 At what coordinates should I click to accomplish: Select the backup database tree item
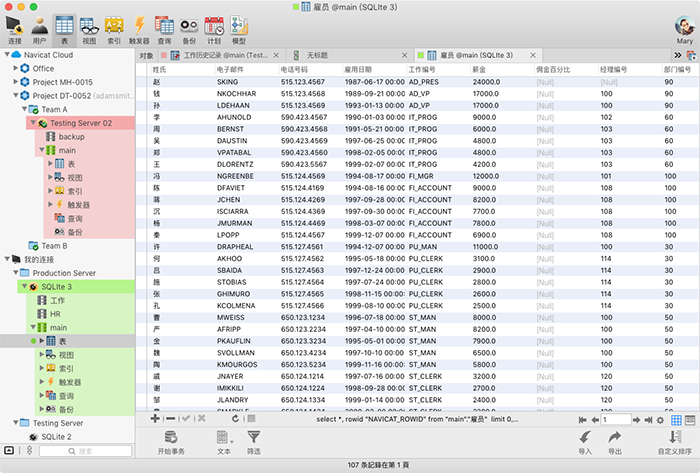point(71,137)
